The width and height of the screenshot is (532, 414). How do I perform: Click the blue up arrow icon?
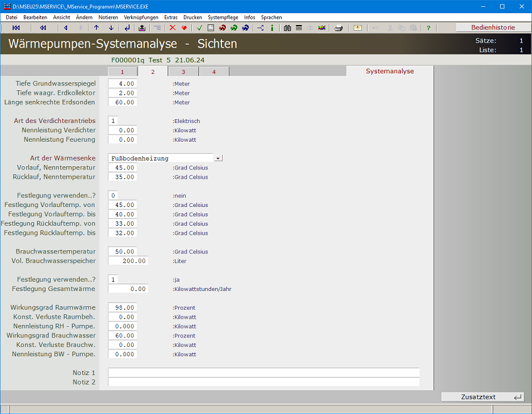(x=96, y=28)
